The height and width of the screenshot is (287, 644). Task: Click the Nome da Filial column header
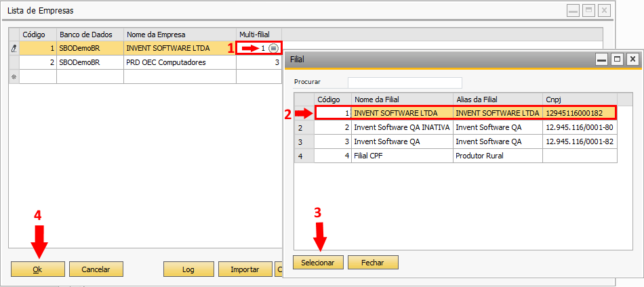pyautogui.click(x=402, y=100)
